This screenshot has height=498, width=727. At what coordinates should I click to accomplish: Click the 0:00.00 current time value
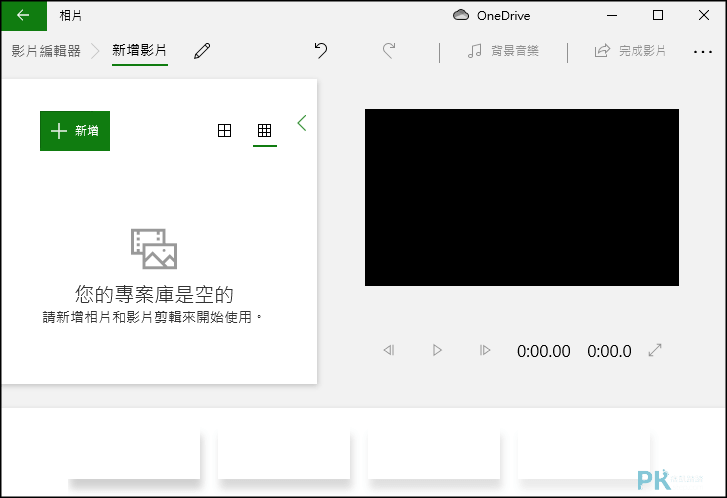[x=543, y=351]
